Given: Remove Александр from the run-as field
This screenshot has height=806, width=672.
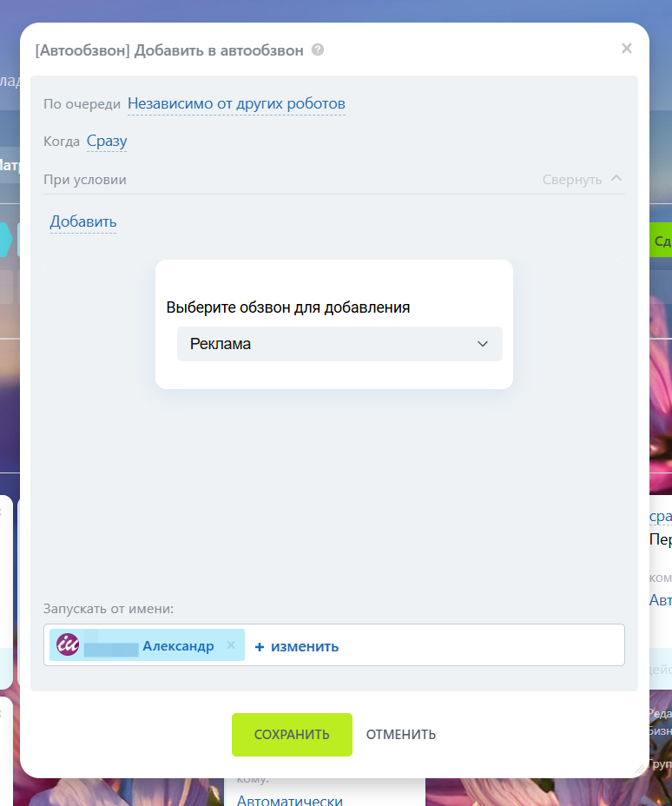Looking at the screenshot, I should pos(231,645).
